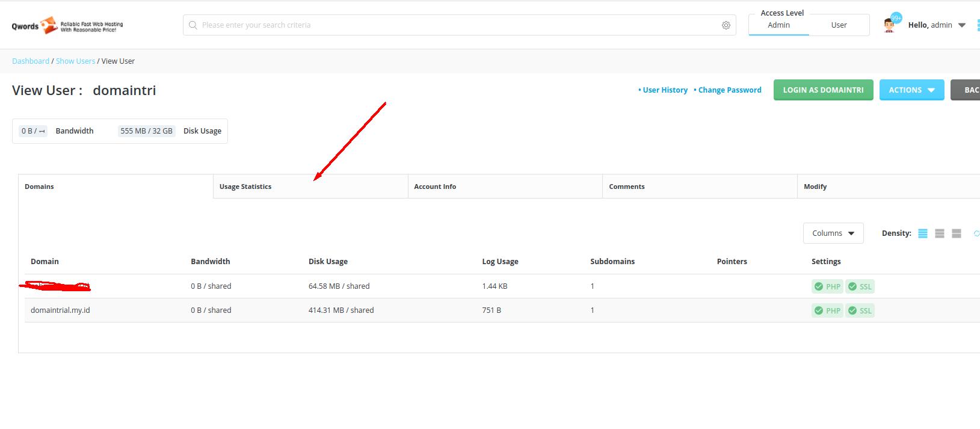Sort by Pointers column header
The height and width of the screenshot is (429, 980).
[732, 261]
